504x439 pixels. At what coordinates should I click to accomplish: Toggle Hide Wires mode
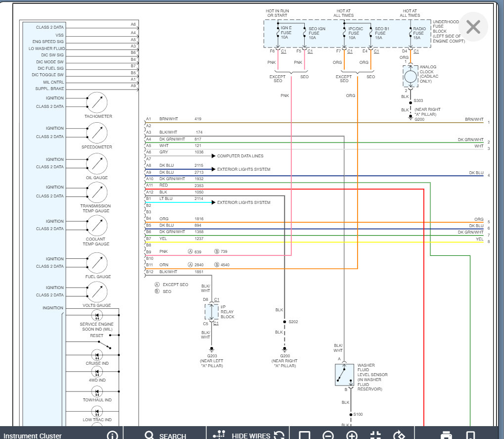tap(241, 435)
